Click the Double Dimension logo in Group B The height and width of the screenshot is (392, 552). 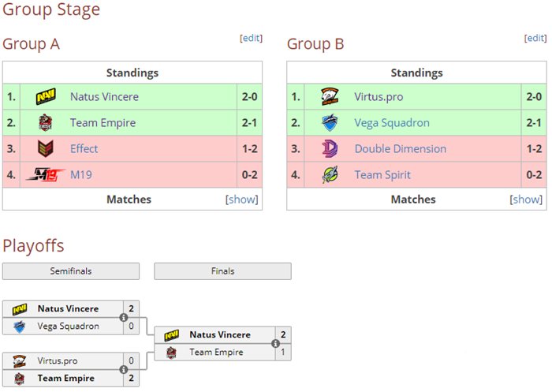point(330,149)
